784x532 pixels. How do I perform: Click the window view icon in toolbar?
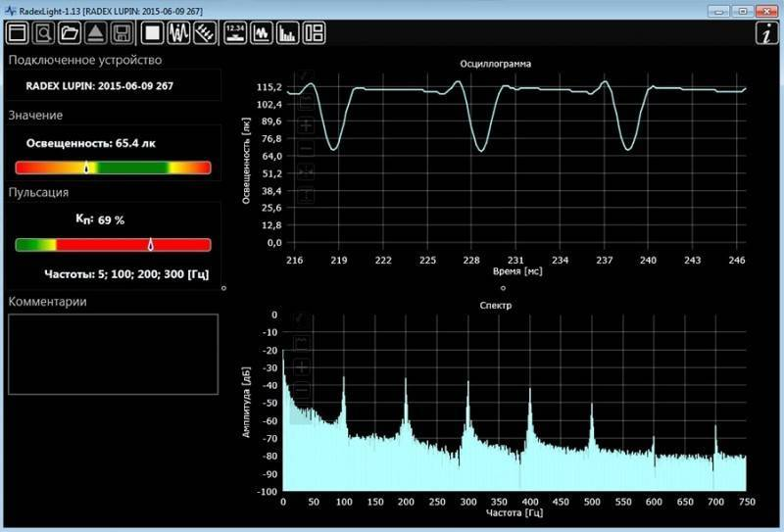point(17,33)
